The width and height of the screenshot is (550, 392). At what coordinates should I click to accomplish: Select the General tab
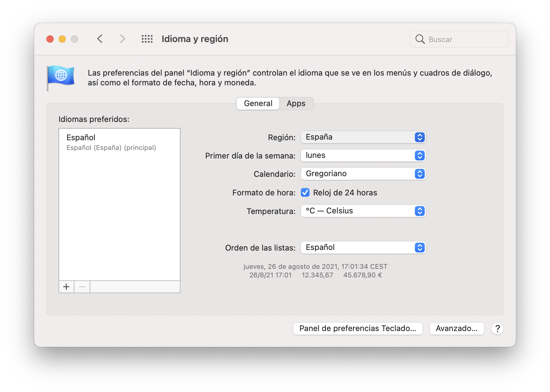point(258,103)
